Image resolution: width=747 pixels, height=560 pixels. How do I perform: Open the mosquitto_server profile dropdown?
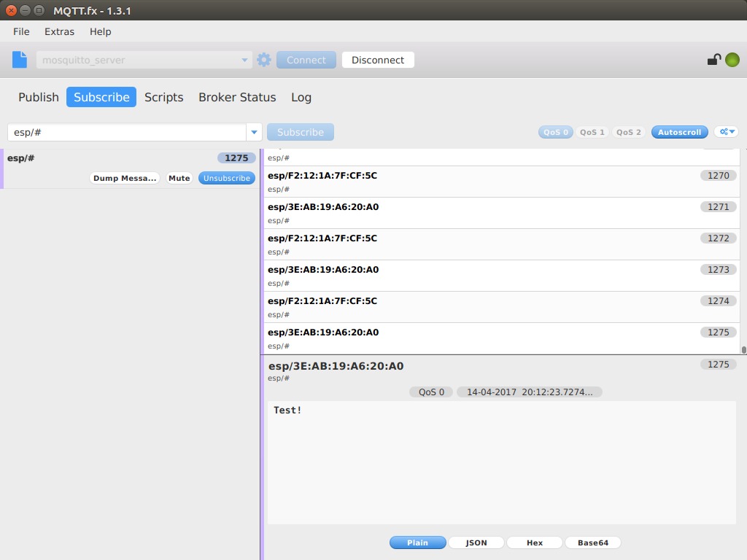[x=144, y=60]
